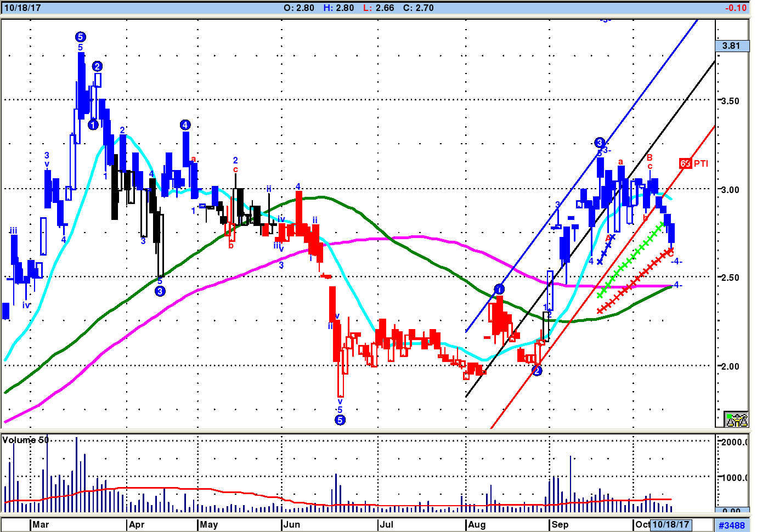Image resolution: width=768 pixels, height=532 pixels.
Task: Click the low price L: 2.66 value
Action: (x=378, y=8)
